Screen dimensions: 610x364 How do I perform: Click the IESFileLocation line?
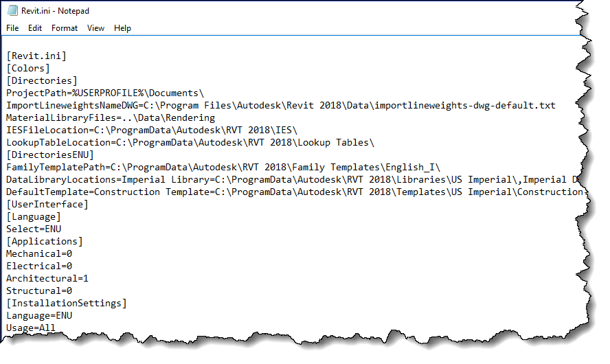coord(152,130)
